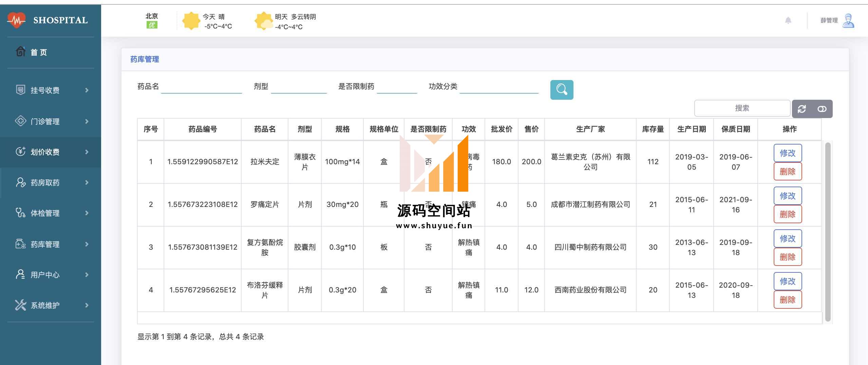Expand the 门诊管理 chevron
Image resolution: width=868 pixels, height=365 pixels.
coord(87,121)
